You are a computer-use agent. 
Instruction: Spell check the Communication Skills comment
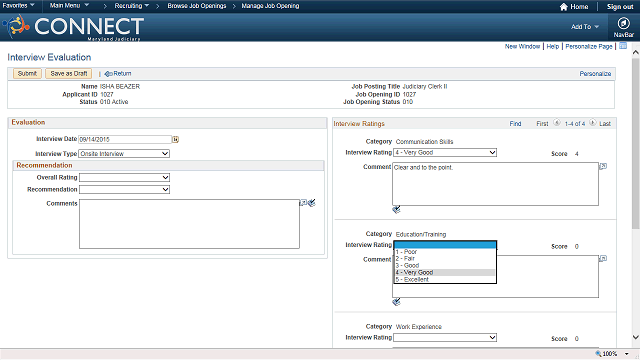[396, 209]
